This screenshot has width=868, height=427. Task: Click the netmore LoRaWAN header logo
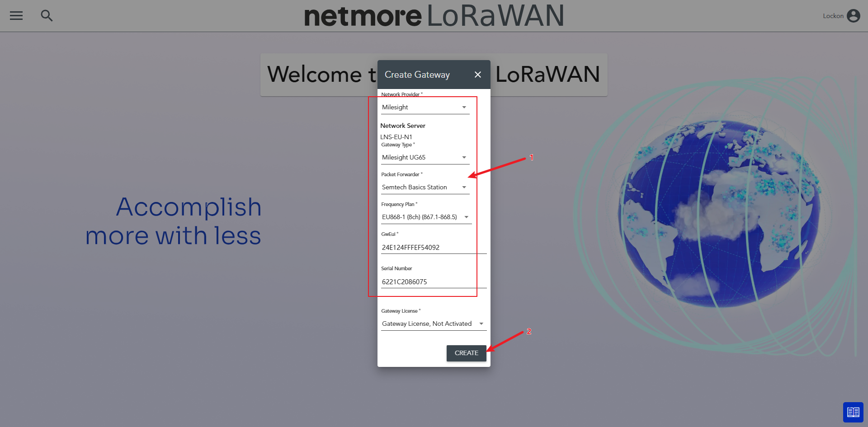click(434, 16)
